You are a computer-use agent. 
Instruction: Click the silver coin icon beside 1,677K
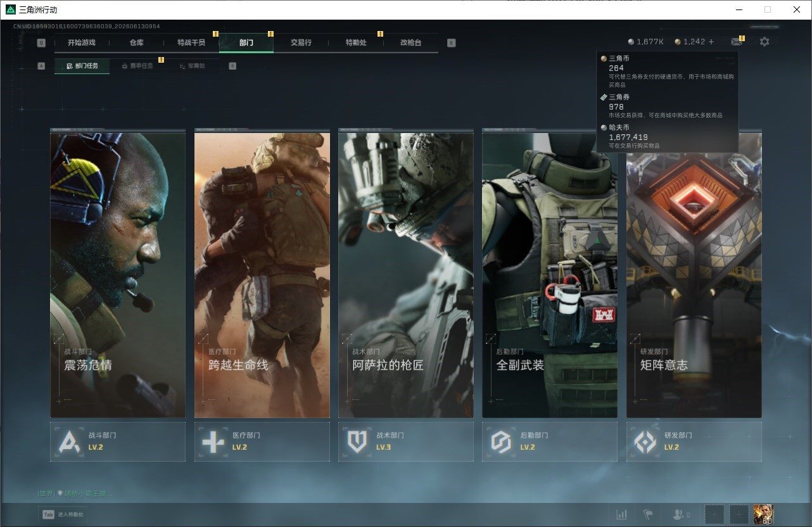click(x=630, y=42)
